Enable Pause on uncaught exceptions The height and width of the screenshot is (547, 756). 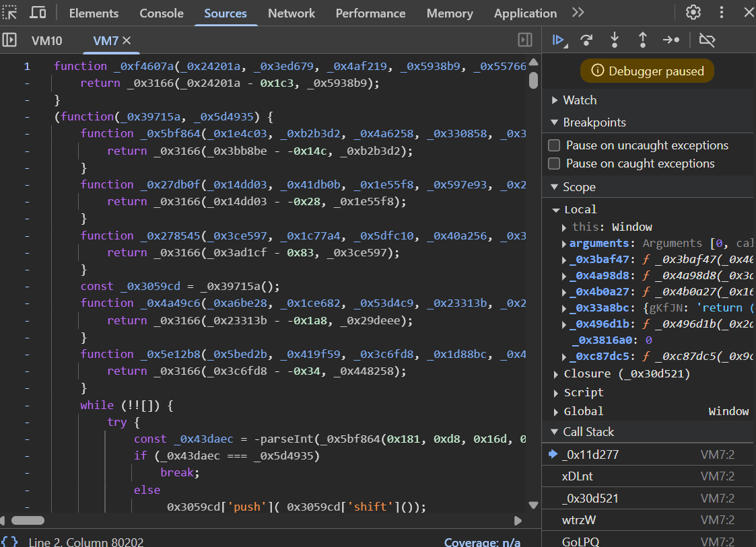[x=554, y=145]
